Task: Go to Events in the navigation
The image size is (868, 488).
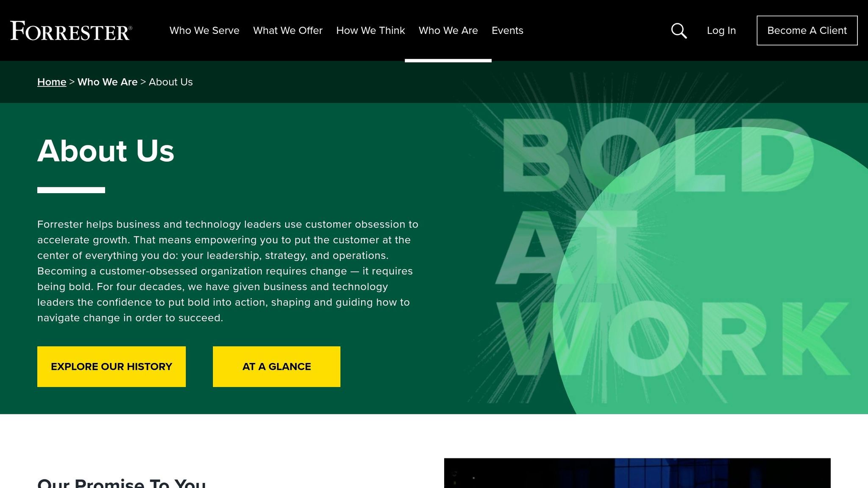Action: (507, 30)
